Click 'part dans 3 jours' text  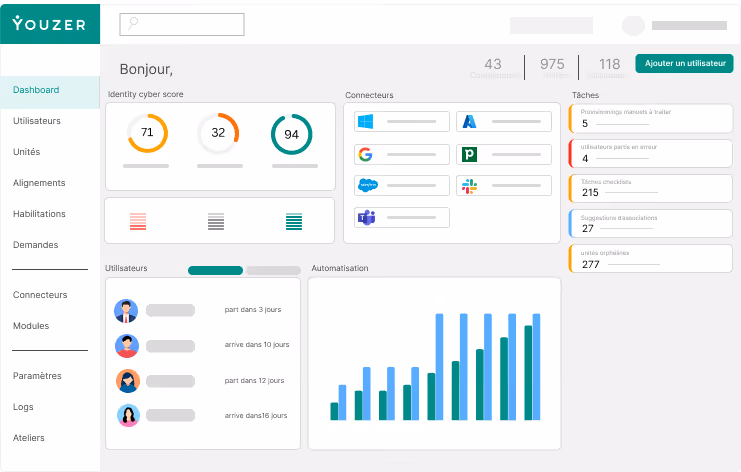tap(253, 309)
